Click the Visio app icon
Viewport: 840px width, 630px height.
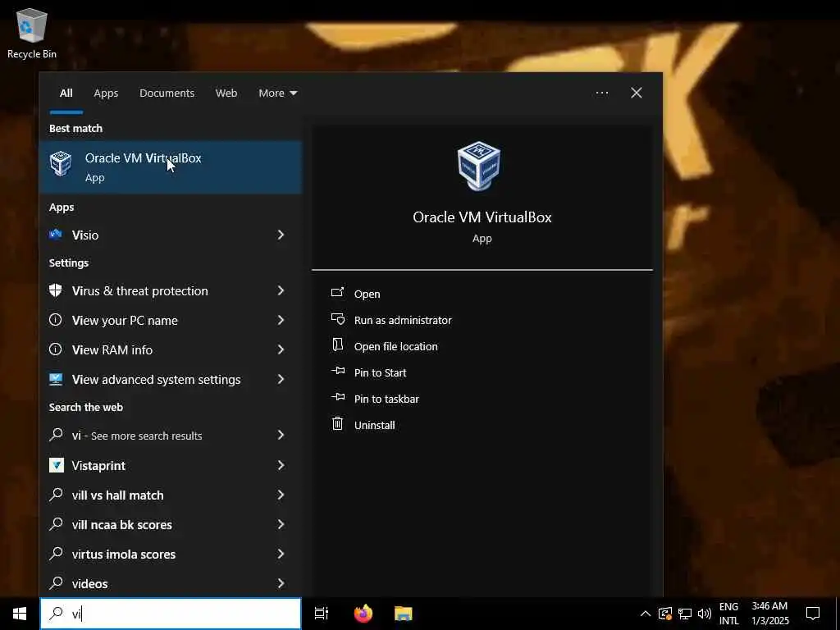(56, 234)
